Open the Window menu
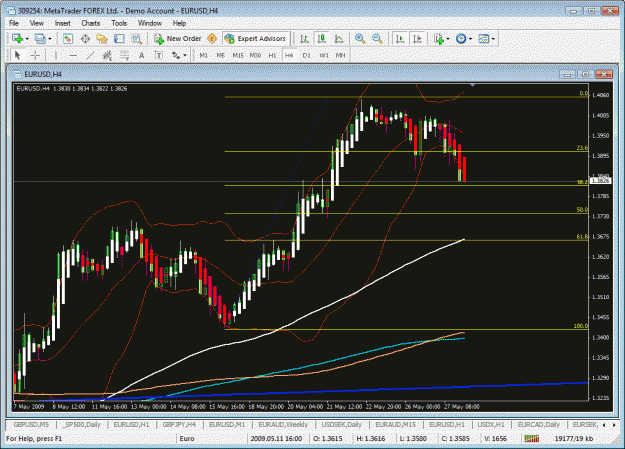This screenshot has height=449, width=625. (x=149, y=23)
